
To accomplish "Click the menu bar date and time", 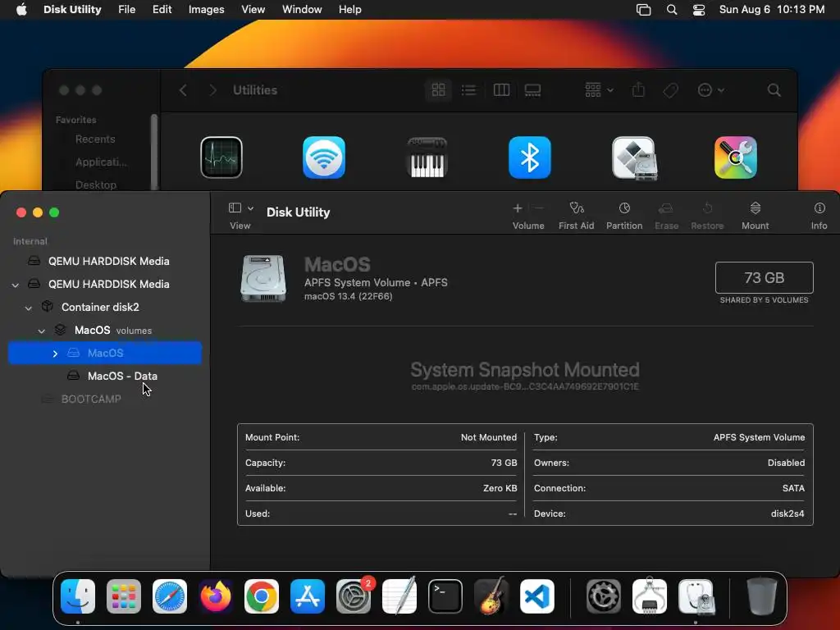I will pos(771,10).
